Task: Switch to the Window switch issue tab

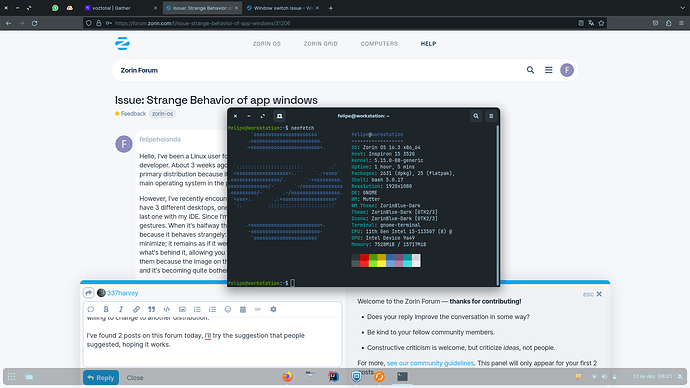Action: [x=283, y=8]
